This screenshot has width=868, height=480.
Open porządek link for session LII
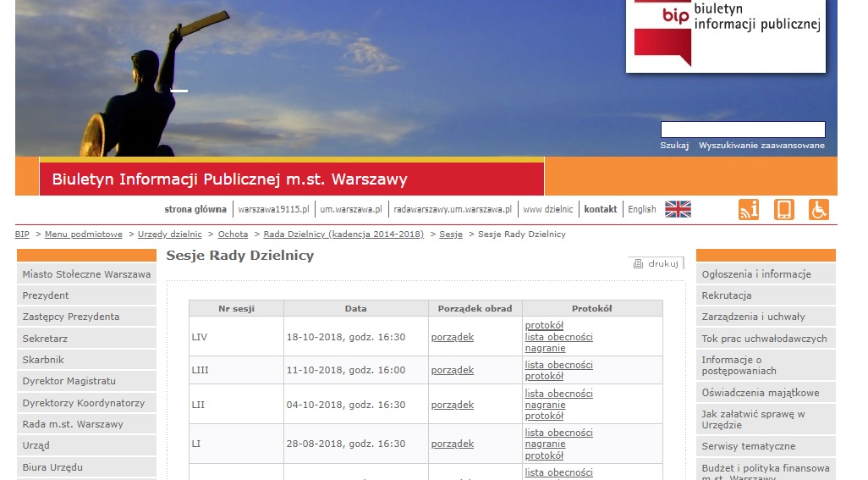453,405
